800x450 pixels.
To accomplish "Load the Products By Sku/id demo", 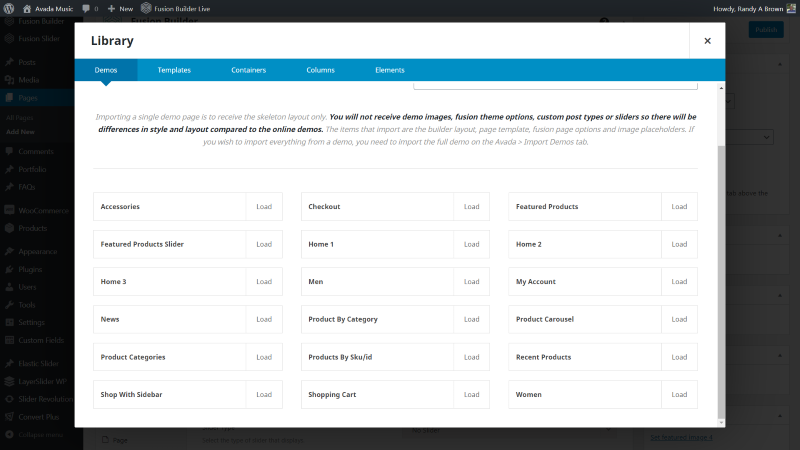I will click(x=471, y=357).
